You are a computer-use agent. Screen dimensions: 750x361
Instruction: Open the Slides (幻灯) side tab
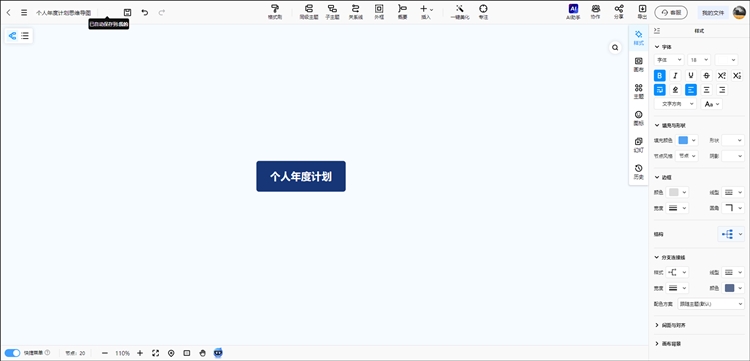coord(639,145)
